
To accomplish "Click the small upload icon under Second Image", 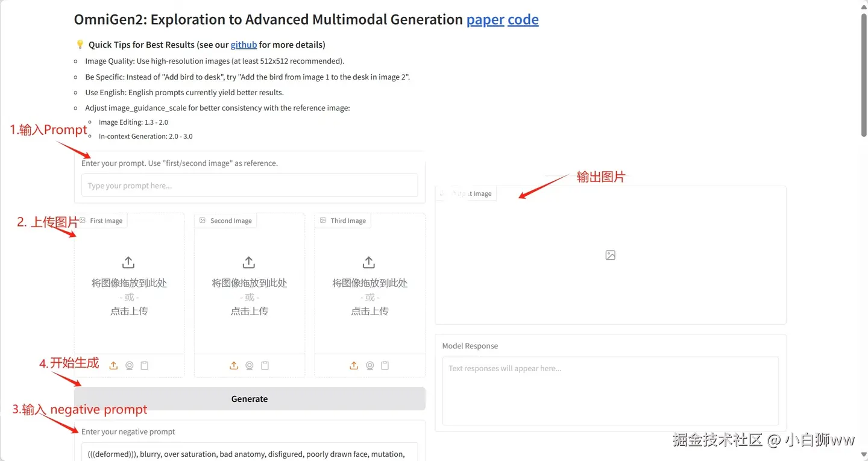I will (234, 366).
